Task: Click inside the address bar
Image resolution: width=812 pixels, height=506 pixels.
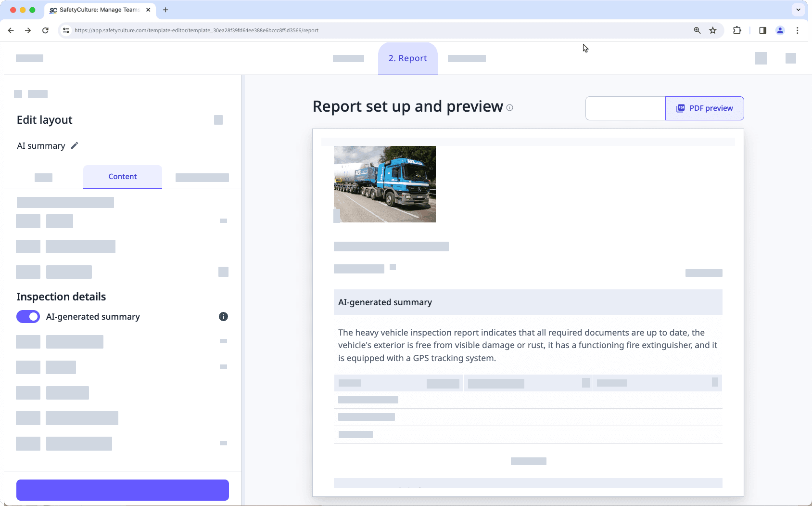Action: point(192,30)
